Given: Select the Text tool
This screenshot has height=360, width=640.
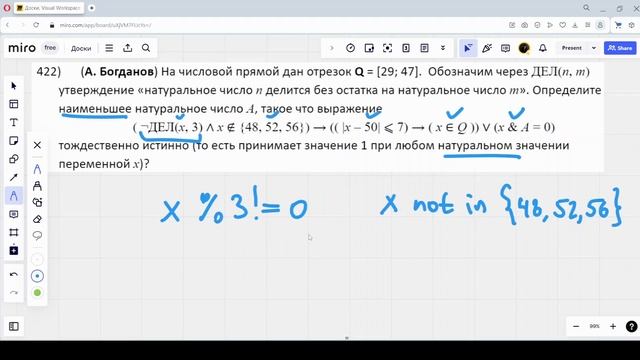Looking at the screenshot, I should (x=13, y=122).
